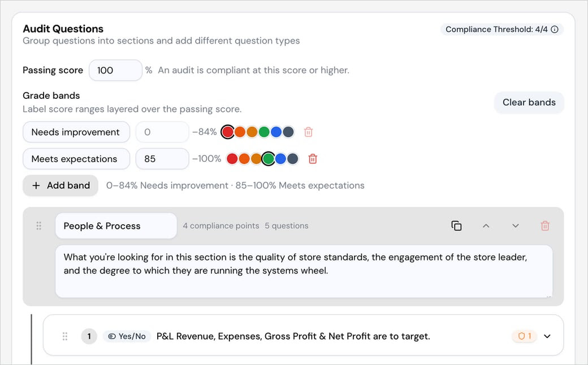Click the '5 questions' label

tap(287, 225)
